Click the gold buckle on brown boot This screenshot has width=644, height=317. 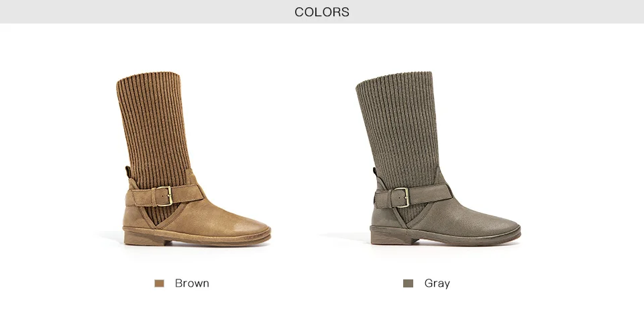(164, 196)
